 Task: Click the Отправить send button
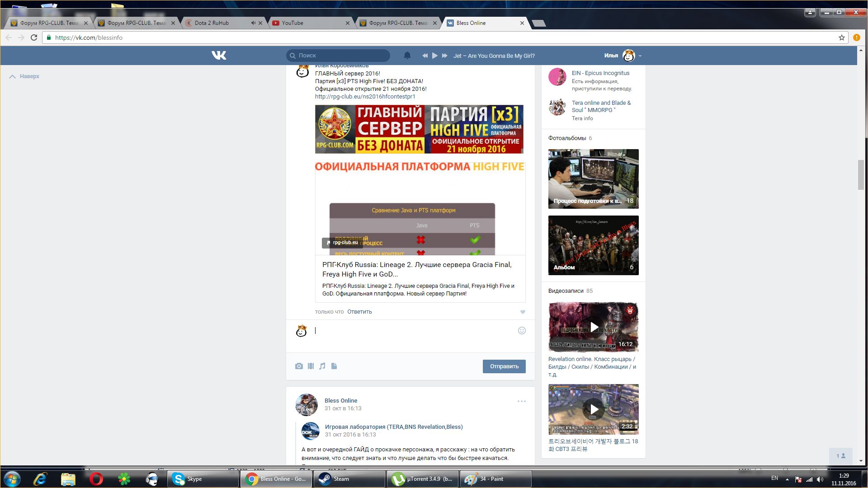click(x=504, y=366)
